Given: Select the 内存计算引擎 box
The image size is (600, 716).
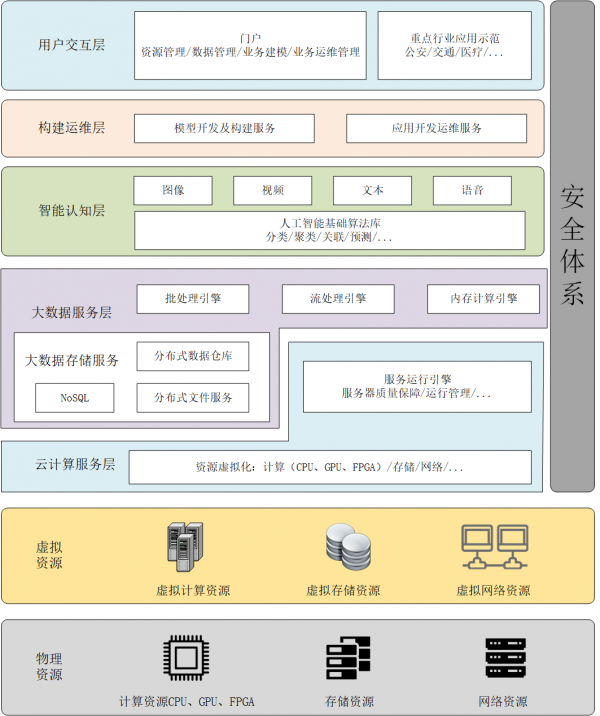Looking at the screenshot, I should (483, 298).
